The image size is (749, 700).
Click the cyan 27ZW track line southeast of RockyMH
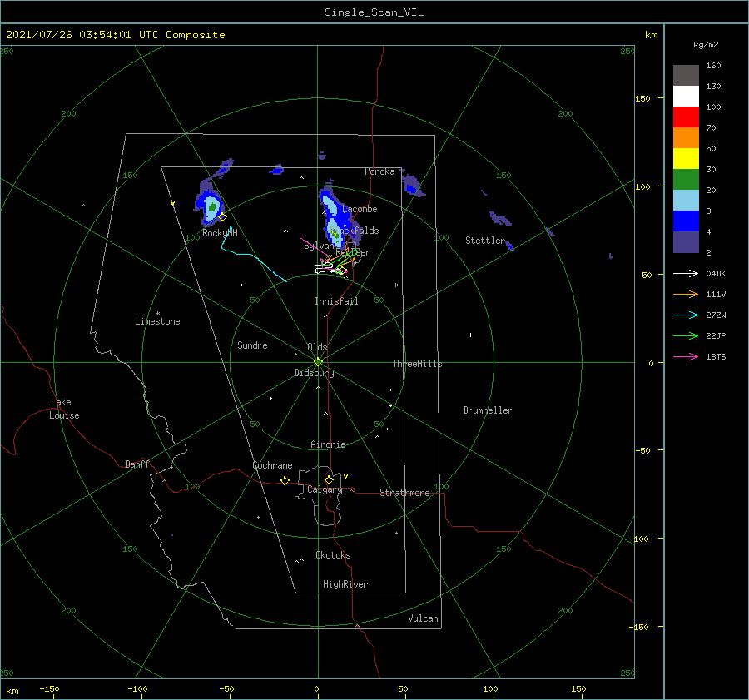pos(253,256)
